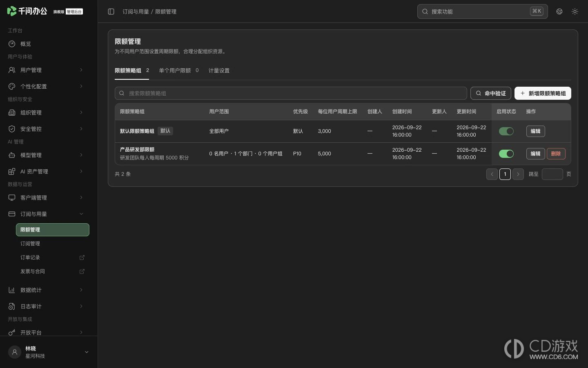Click the 跳至 page number input
This screenshot has height=368, width=588.
[x=552, y=174]
